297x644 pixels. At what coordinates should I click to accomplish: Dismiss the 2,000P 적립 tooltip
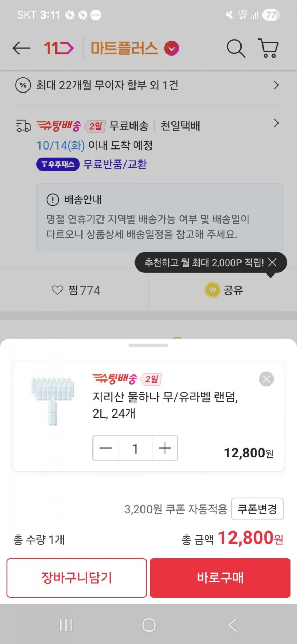click(x=272, y=262)
